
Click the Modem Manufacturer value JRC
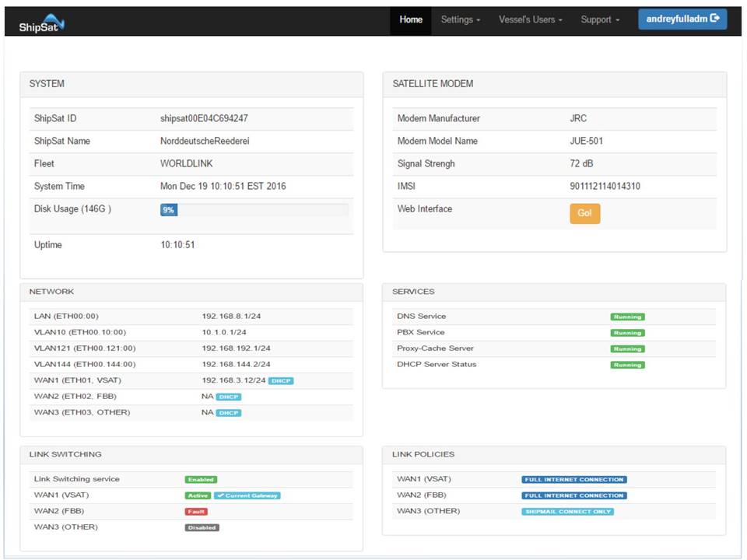578,118
